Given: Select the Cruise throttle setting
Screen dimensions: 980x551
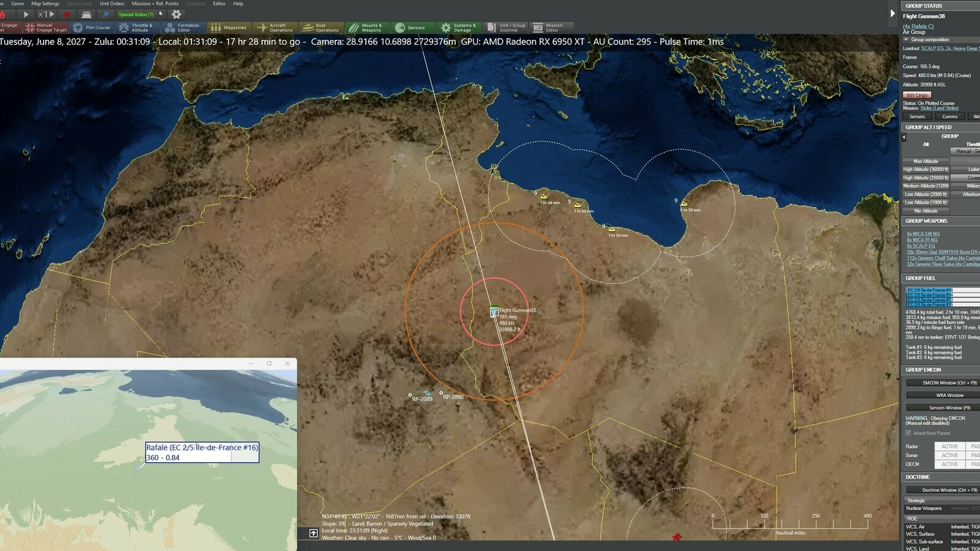Looking at the screenshot, I should [974, 178].
